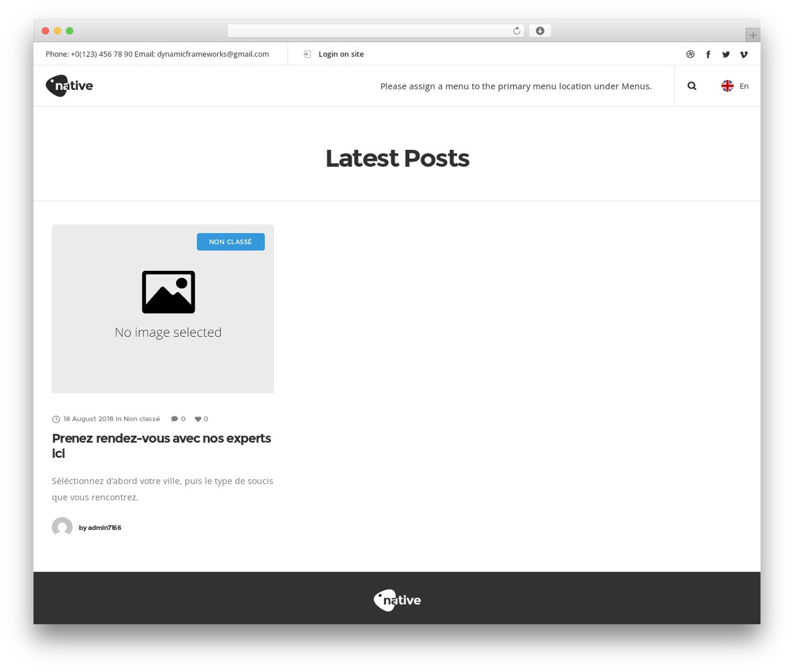This screenshot has width=794, height=672.
Task: Open the Vimeo social icon
Action: 744,55
